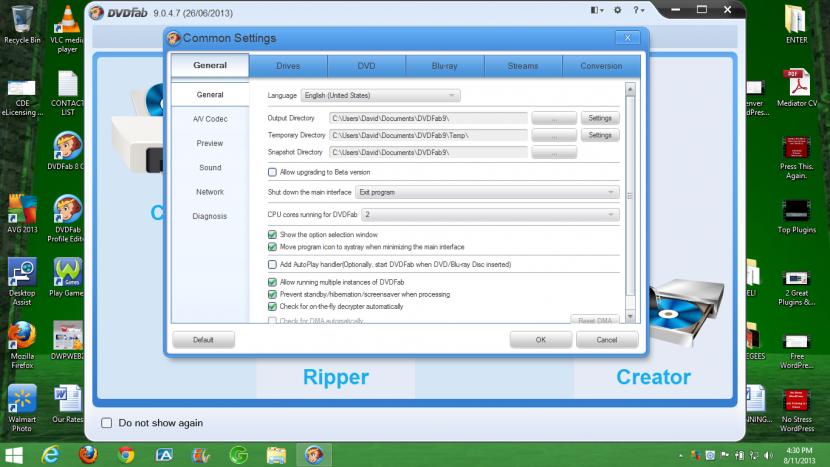Image resolution: width=830 pixels, height=467 pixels.
Task: Launch DVDFab Profile Editor shortcut
Action: pyautogui.click(x=67, y=218)
